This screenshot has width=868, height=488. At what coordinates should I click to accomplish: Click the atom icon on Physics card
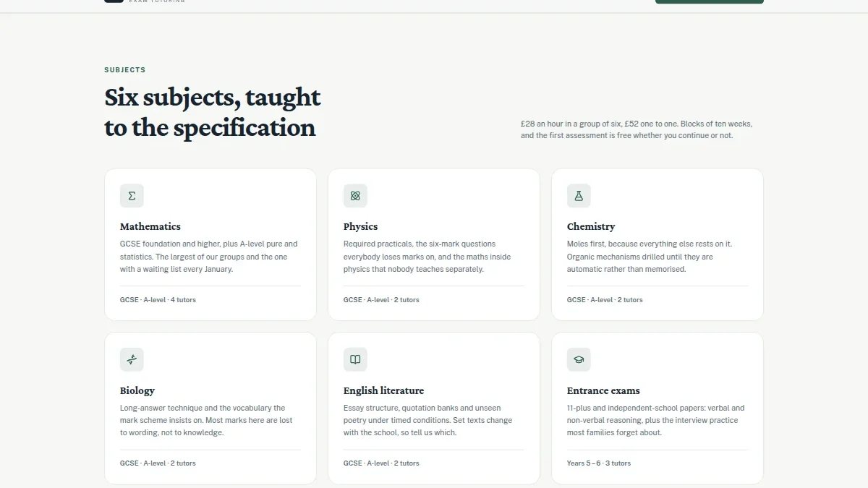(355, 196)
